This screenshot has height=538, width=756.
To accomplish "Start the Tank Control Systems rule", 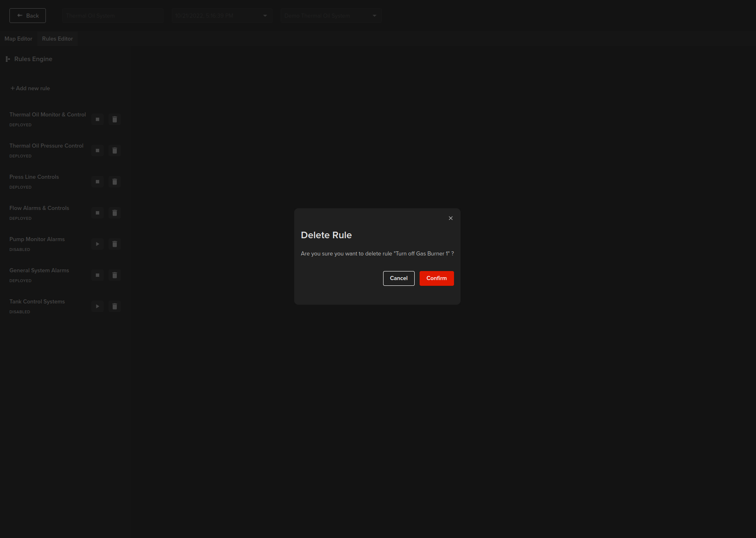I will 98,306.
